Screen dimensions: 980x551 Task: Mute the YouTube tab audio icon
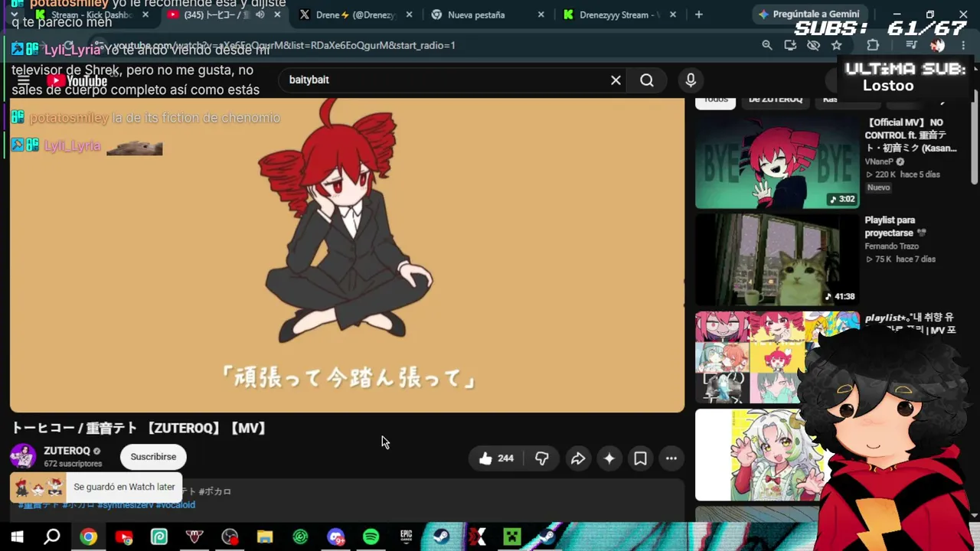(260, 15)
